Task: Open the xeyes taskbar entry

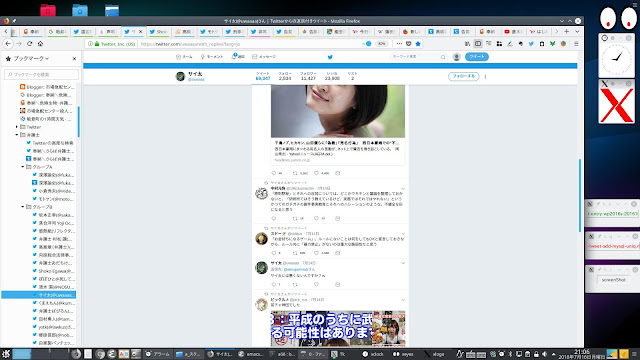Action: pyautogui.click(x=403, y=354)
